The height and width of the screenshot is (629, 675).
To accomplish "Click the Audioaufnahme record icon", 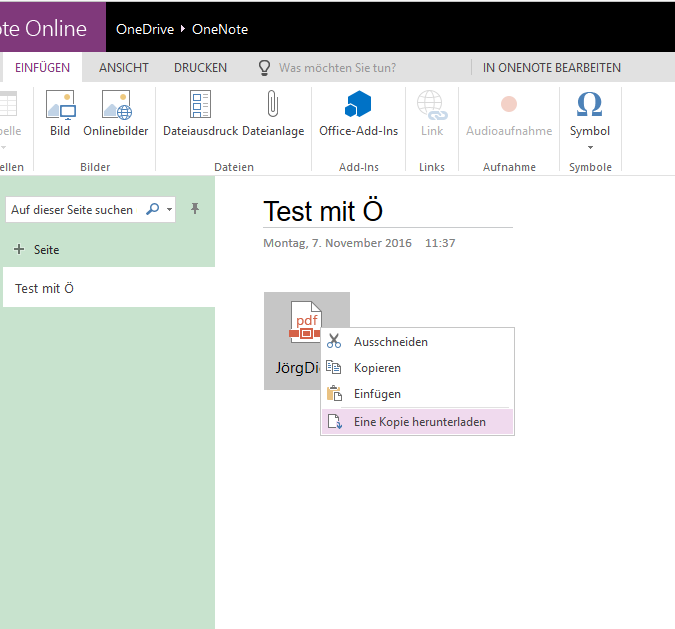I will pos(508,106).
